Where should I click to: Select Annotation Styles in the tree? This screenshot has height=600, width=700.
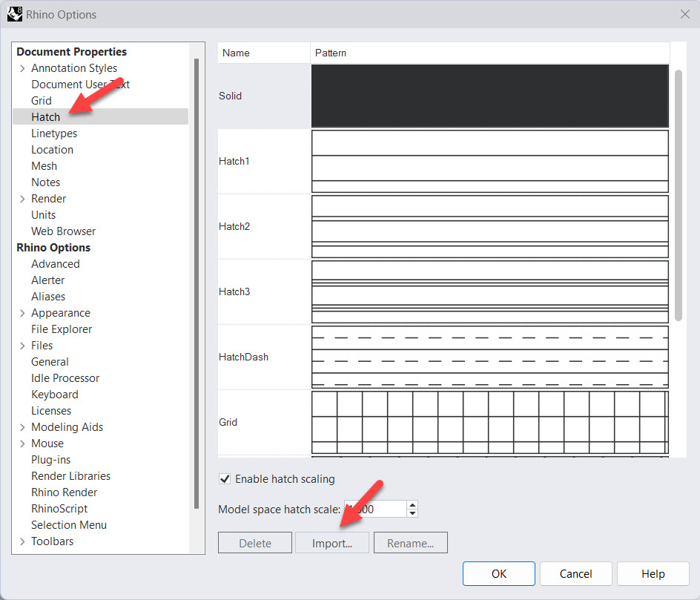(74, 68)
